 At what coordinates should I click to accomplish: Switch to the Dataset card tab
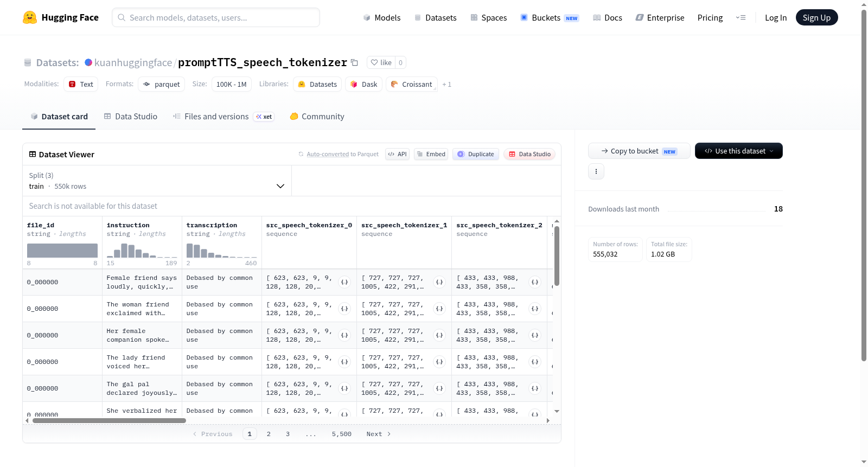click(59, 116)
